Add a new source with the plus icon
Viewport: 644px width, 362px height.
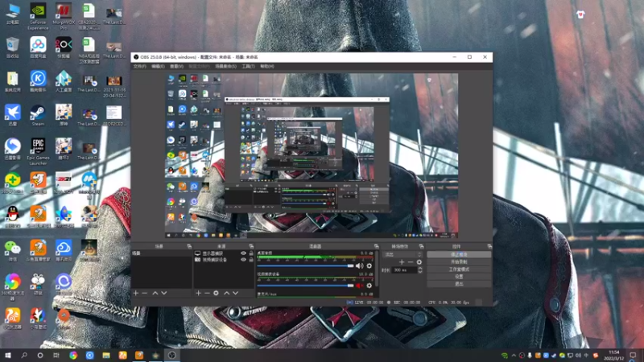pos(198,293)
